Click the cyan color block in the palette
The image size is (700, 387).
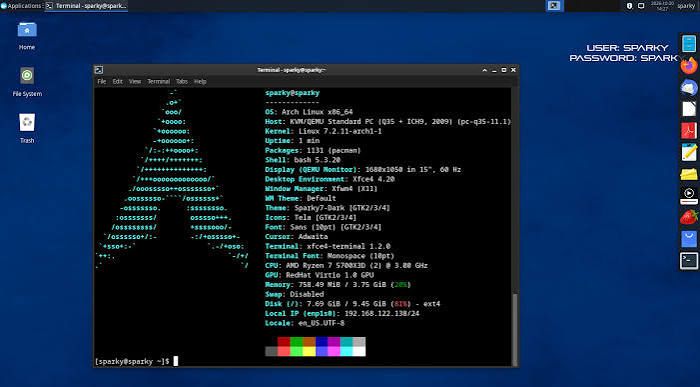[x=346, y=342]
